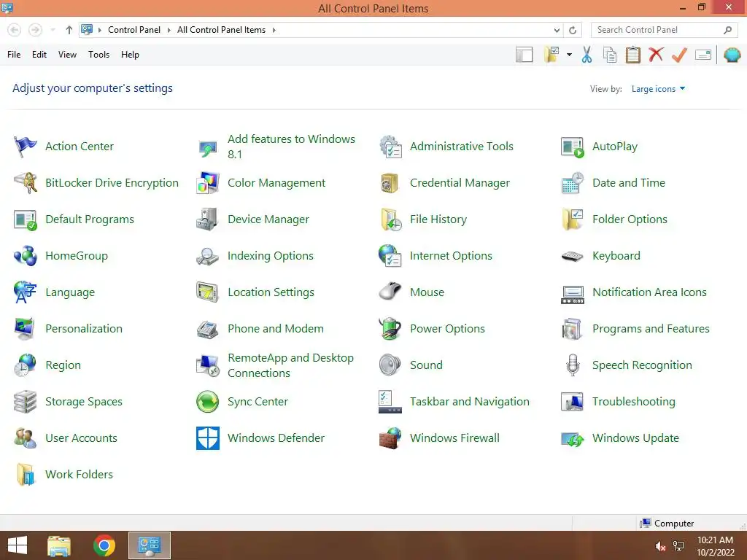Screen dimensions: 747x560
Task: Click the Paste clipboard toolbar icon
Action: [632, 55]
